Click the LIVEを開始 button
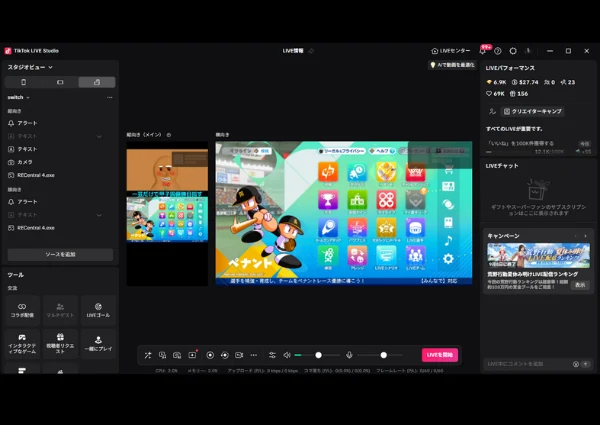The width and height of the screenshot is (600, 425). pyautogui.click(x=440, y=355)
